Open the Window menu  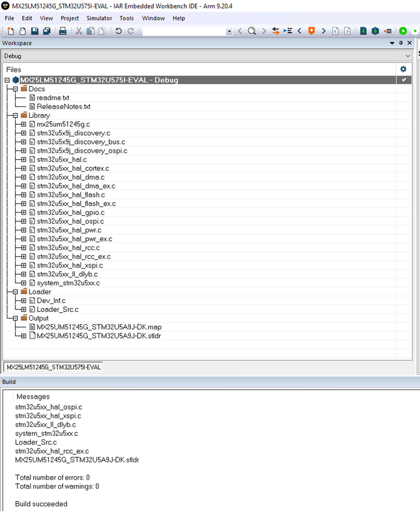(x=153, y=18)
